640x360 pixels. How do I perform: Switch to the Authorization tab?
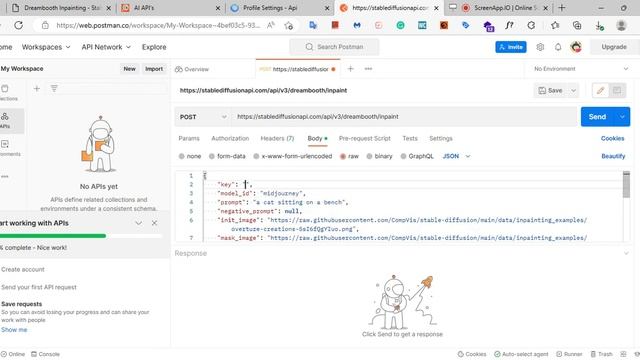coord(230,138)
